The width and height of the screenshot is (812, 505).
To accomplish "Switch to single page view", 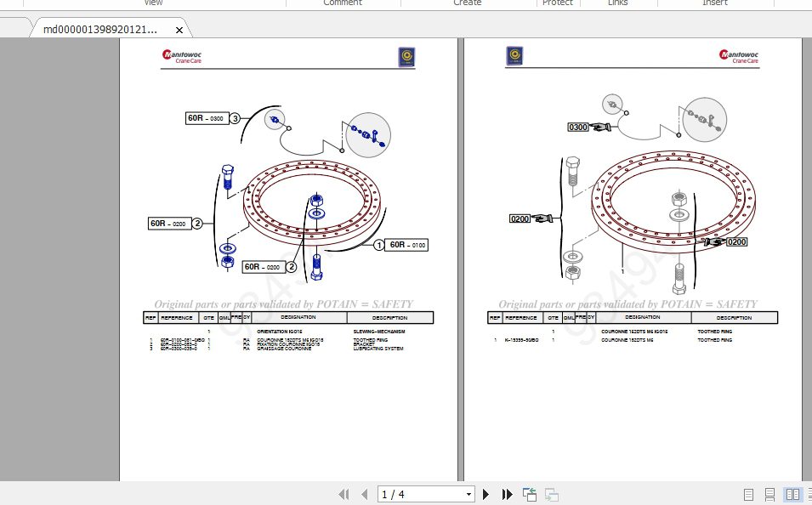I will pyautogui.click(x=749, y=494).
